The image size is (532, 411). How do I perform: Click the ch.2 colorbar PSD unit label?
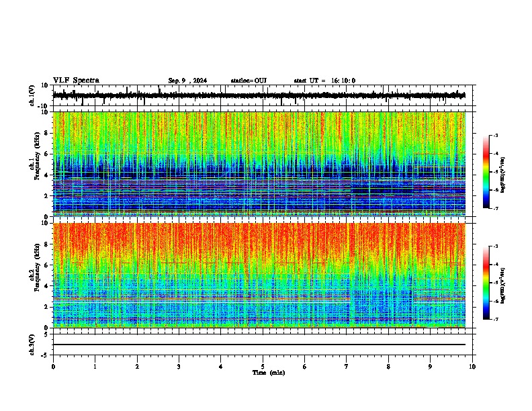pyautogui.click(x=503, y=286)
